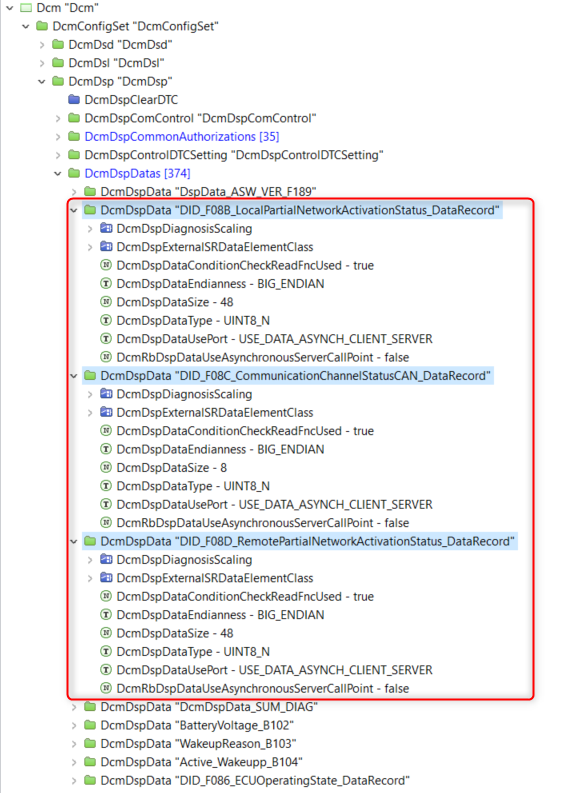This screenshot has width=563, height=793.
Task: Select DcmDspControlDTCSetting tree item
Action: (234, 155)
